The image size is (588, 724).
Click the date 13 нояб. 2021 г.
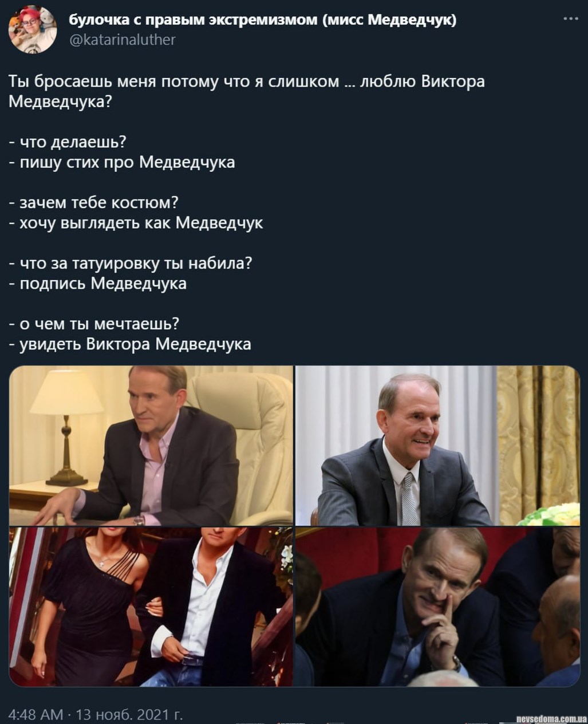[x=129, y=714]
